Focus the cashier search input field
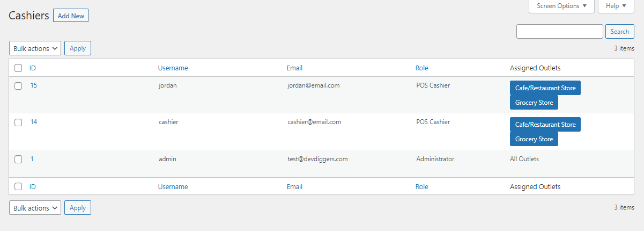This screenshot has width=644, height=231. (559, 32)
